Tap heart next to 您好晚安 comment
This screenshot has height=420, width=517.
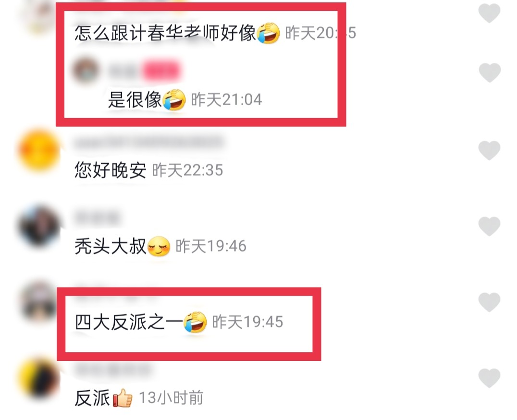click(489, 151)
